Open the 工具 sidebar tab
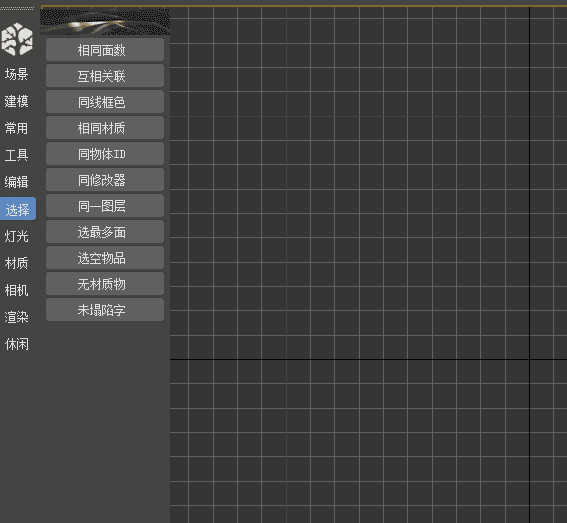The image size is (567, 523). [17, 155]
